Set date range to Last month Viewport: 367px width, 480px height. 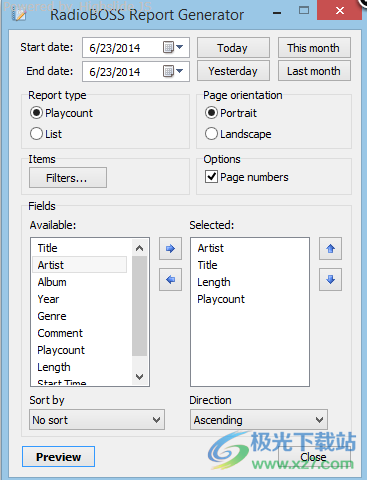pos(314,71)
